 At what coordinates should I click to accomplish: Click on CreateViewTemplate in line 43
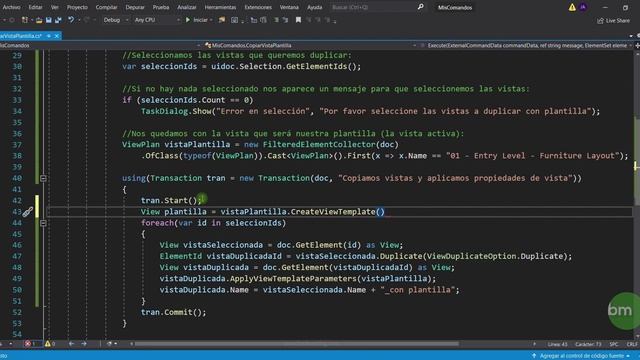point(333,211)
